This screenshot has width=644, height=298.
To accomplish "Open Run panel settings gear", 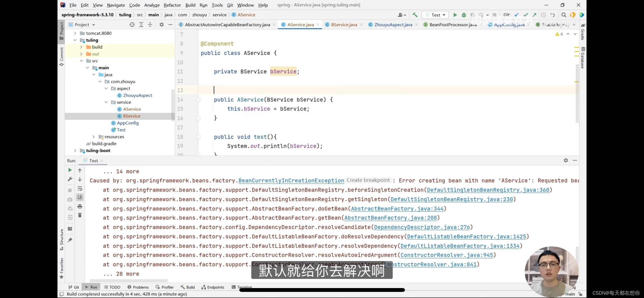I will (566, 160).
